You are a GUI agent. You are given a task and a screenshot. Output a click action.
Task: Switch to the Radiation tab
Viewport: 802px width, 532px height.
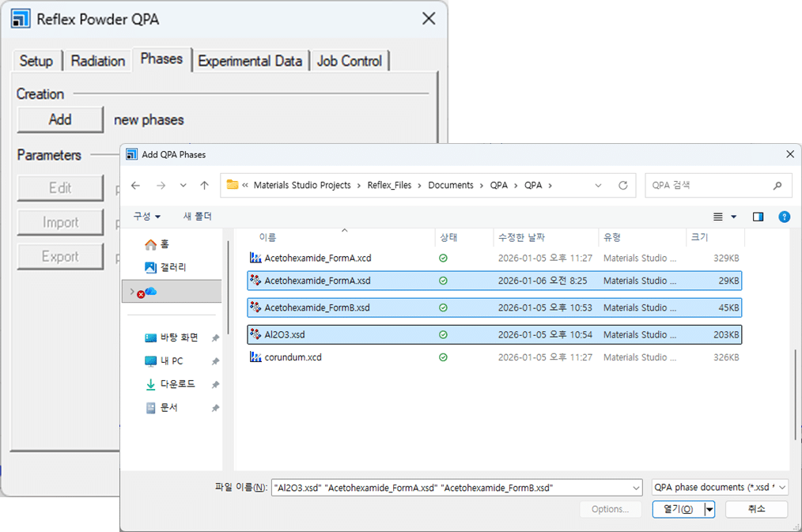(98, 61)
